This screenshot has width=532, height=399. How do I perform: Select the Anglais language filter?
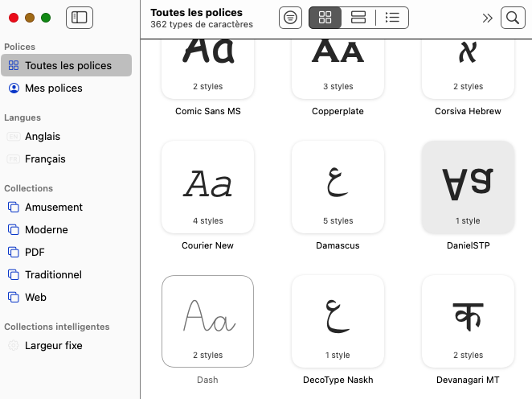[x=42, y=136]
